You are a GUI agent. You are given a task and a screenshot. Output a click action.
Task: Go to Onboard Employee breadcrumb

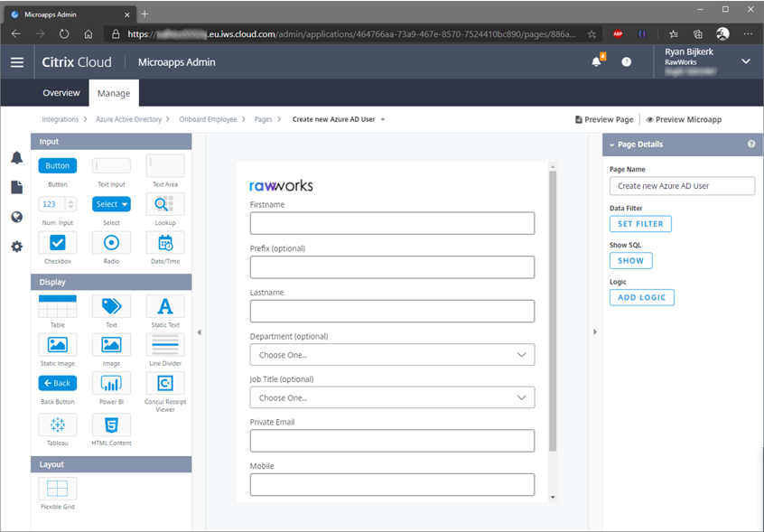click(x=208, y=119)
